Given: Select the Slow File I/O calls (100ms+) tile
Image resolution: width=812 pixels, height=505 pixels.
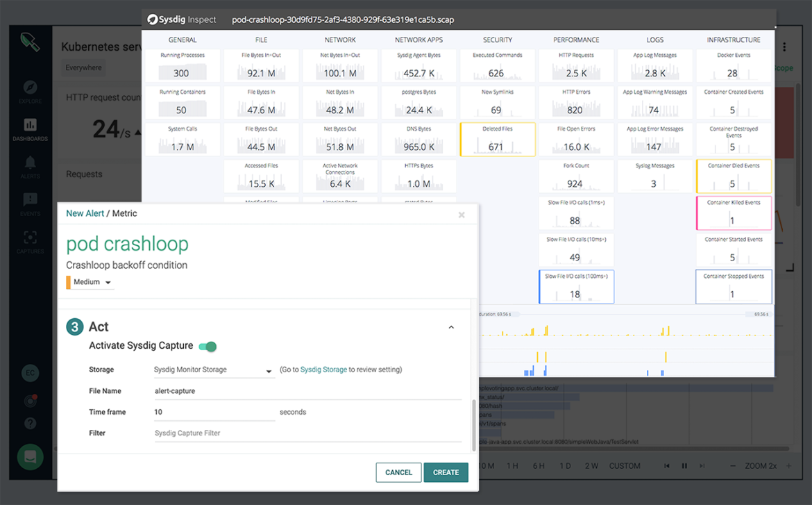Looking at the screenshot, I should 576,287.
